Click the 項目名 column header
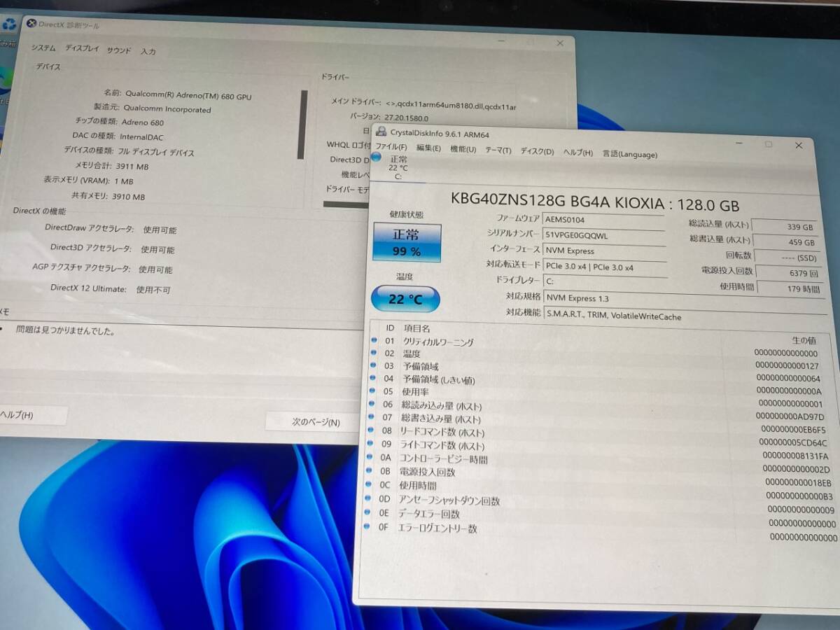 [x=417, y=328]
